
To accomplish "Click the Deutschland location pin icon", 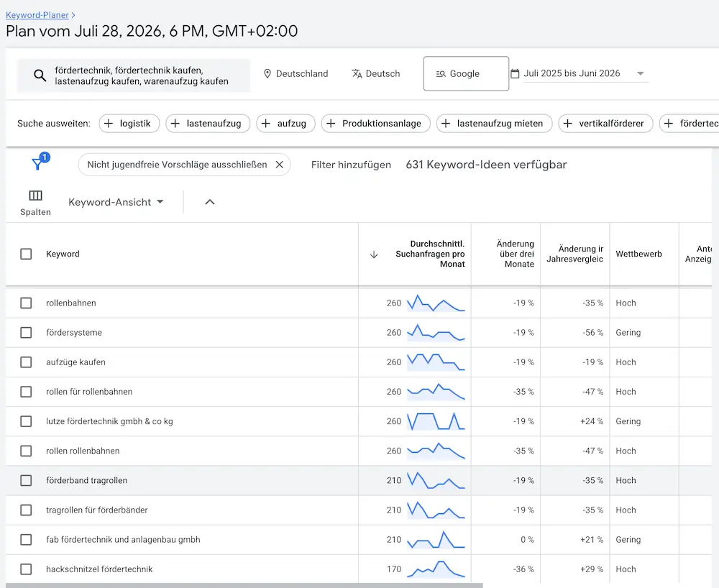I will [x=267, y=73].
